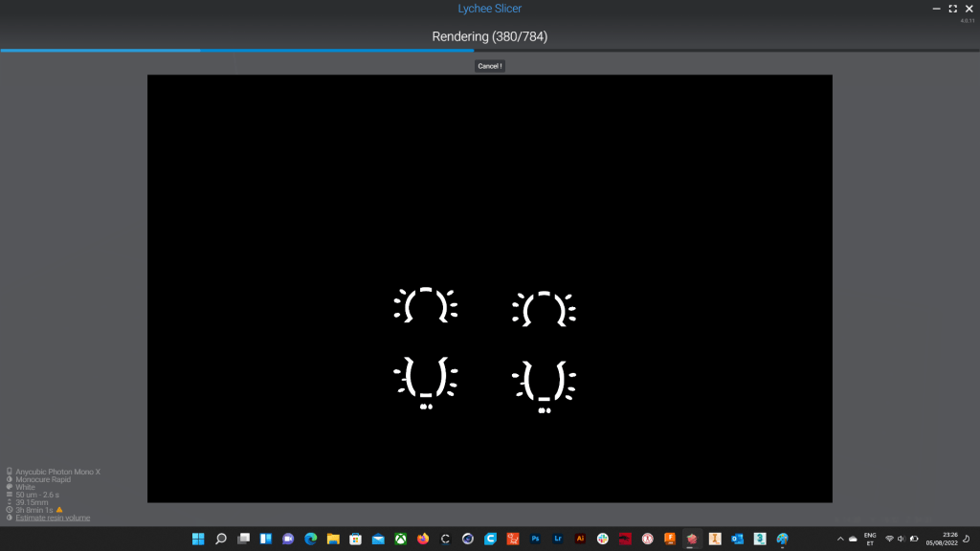Viewport: 980px width, 551px height.
Task: Toggle the volume speaker icon in tray
Action: click(x=902, y=539)
